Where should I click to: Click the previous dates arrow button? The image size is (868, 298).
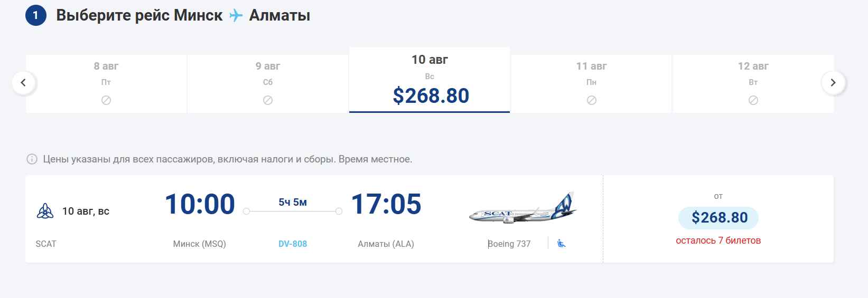click(23, 83)
